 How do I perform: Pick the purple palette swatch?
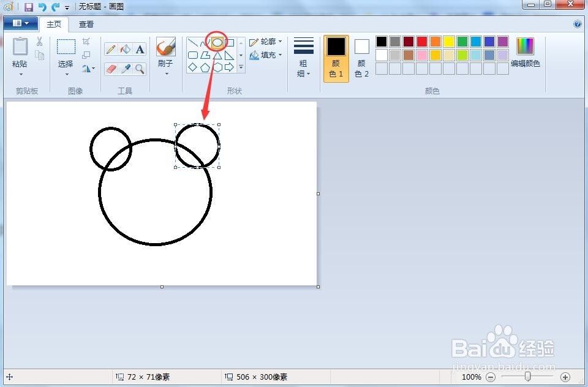503,42
